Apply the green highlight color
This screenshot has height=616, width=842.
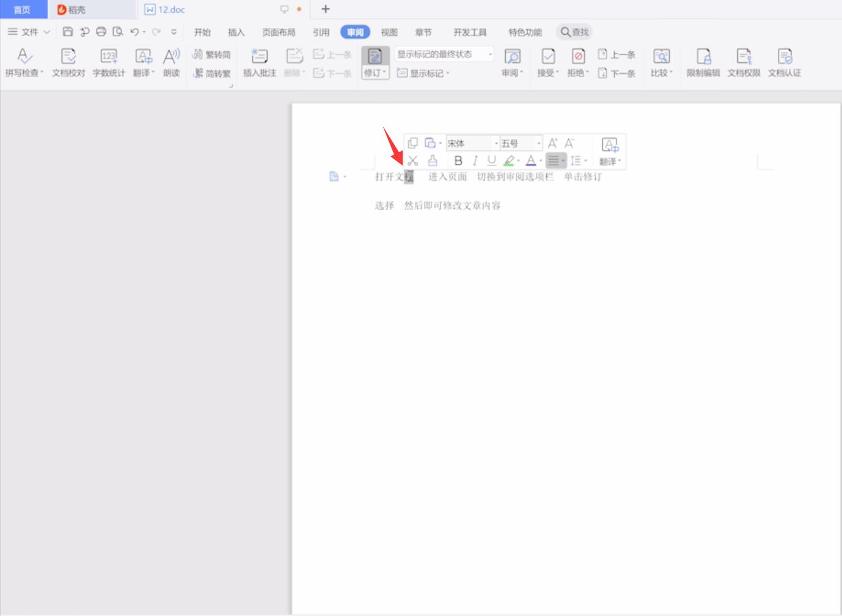point(508,161)
